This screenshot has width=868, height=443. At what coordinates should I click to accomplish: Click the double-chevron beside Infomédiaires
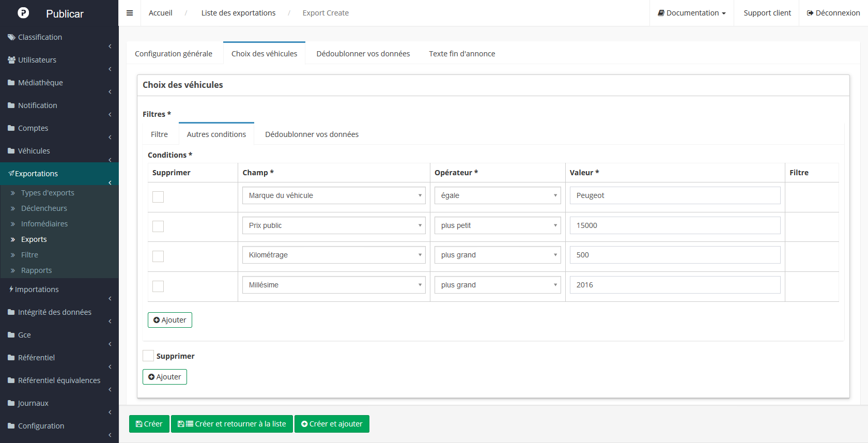(13, 224)
